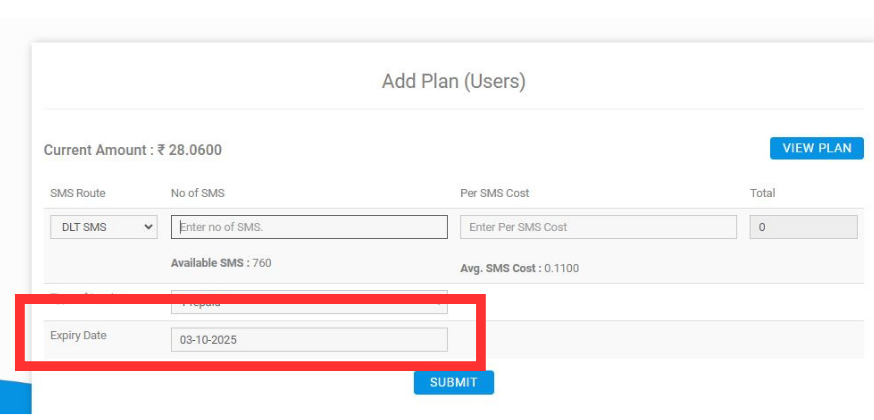This screenshot has height=420, width=874.
Task: Click the Add Plan (Users) heading
Action: coord(453,81)
